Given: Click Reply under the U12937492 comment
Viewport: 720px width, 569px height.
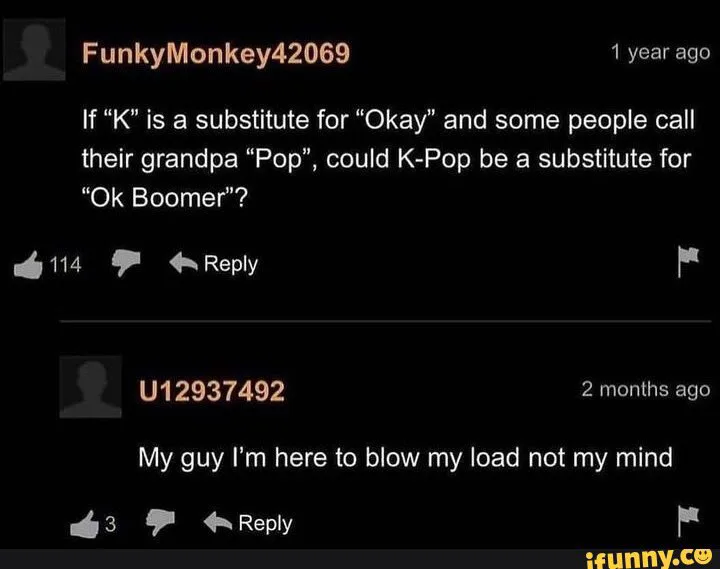Looking at the screenshot, I should [x=265, y=524].
